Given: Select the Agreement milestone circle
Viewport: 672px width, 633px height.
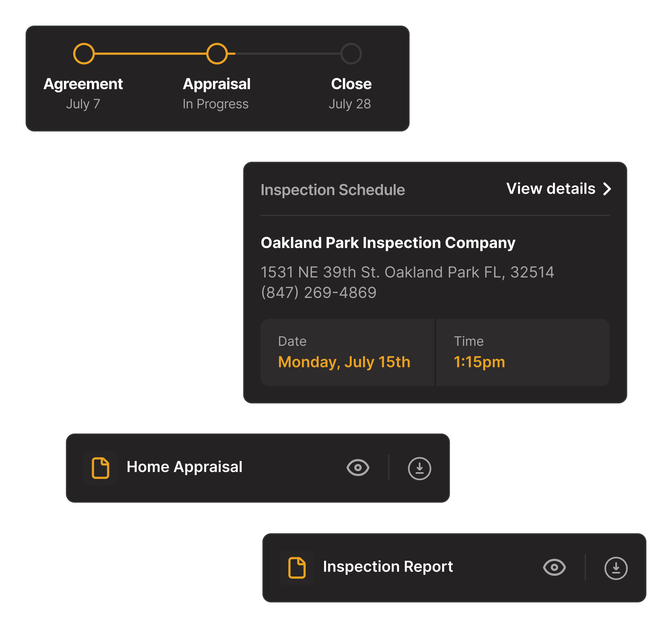Looking at the screenshot, I should point(84,53).
